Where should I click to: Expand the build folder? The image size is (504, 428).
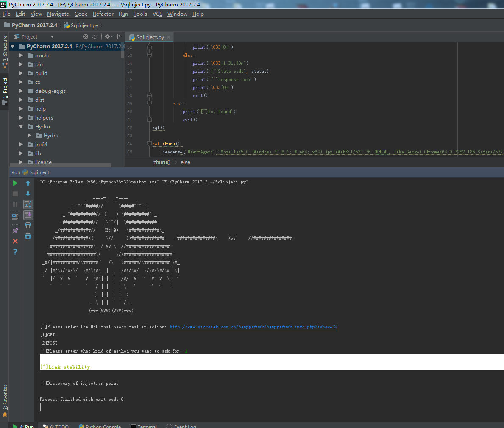pyautogui.click(x=21, y=73)
